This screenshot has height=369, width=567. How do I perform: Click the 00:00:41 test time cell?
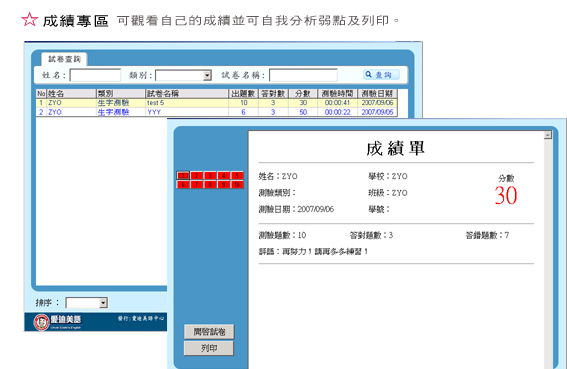(x=337, y=103)
